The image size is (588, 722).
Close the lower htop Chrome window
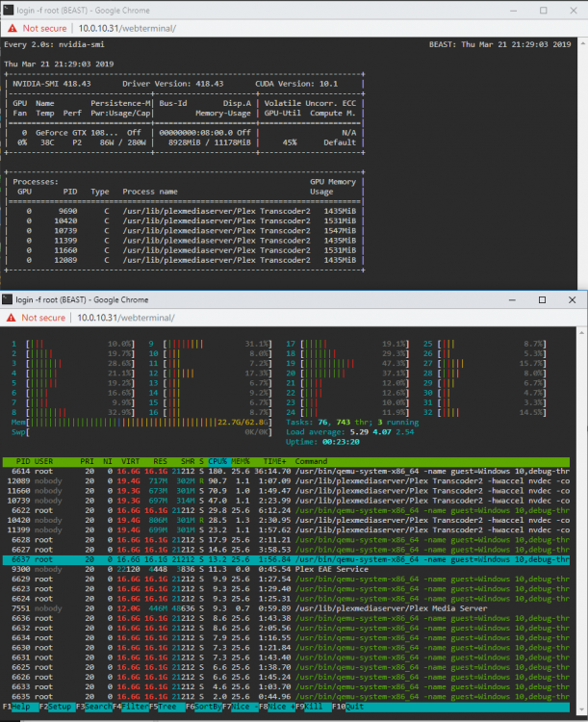[x=573, y=299]
